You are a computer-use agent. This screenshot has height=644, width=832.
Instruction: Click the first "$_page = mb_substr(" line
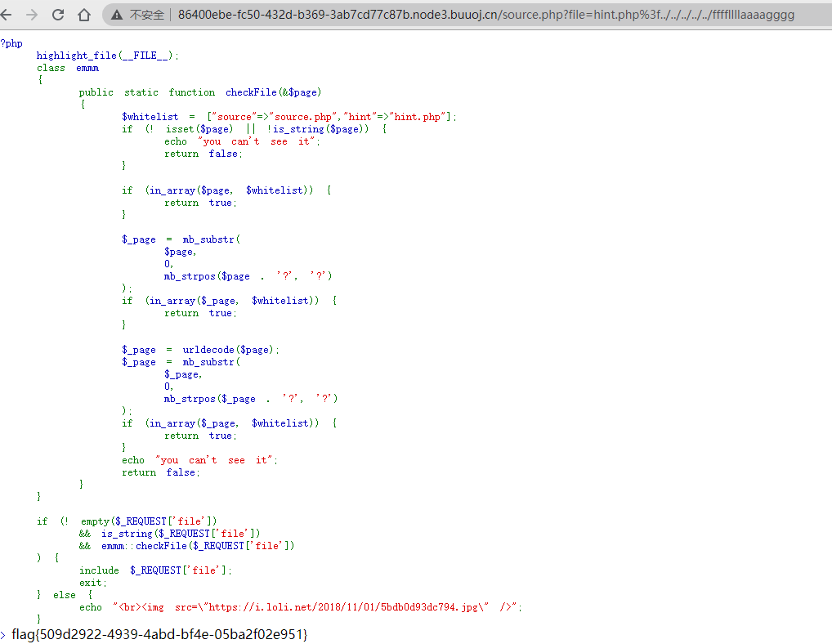(181, 239)
